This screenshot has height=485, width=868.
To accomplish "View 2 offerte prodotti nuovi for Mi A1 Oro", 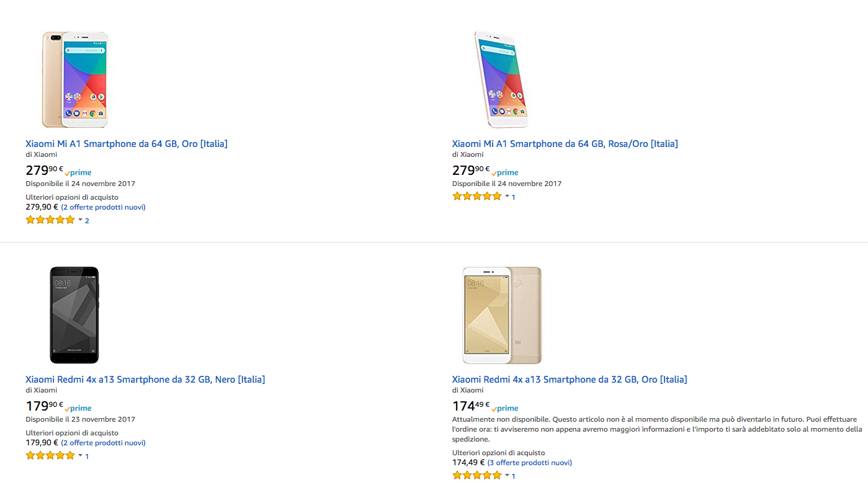I will tap(103, 207).
